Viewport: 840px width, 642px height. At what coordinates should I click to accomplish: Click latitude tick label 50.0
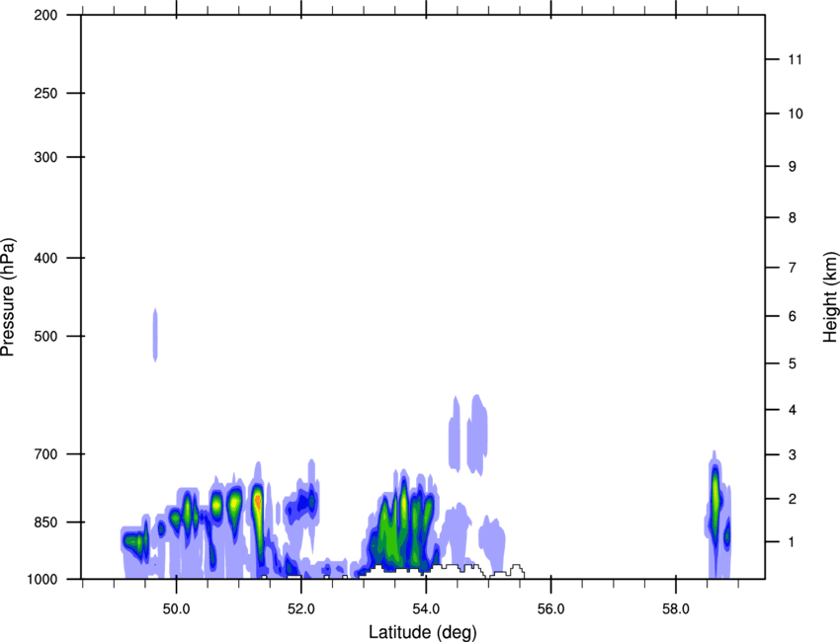(176, 609)
